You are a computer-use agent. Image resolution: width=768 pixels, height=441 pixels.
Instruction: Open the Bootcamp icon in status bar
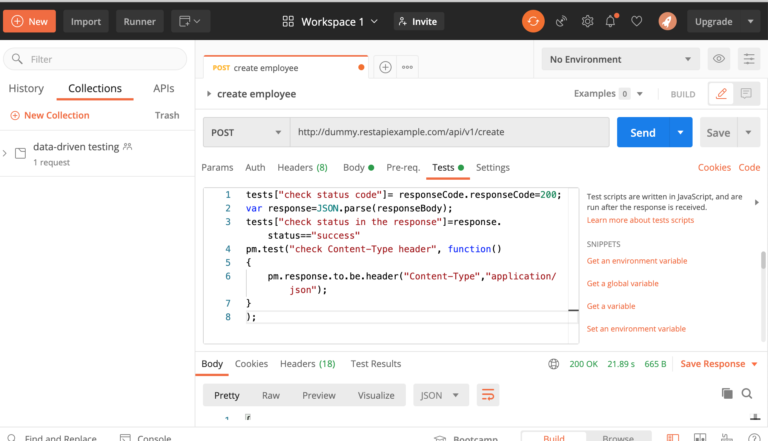point(440,438)
